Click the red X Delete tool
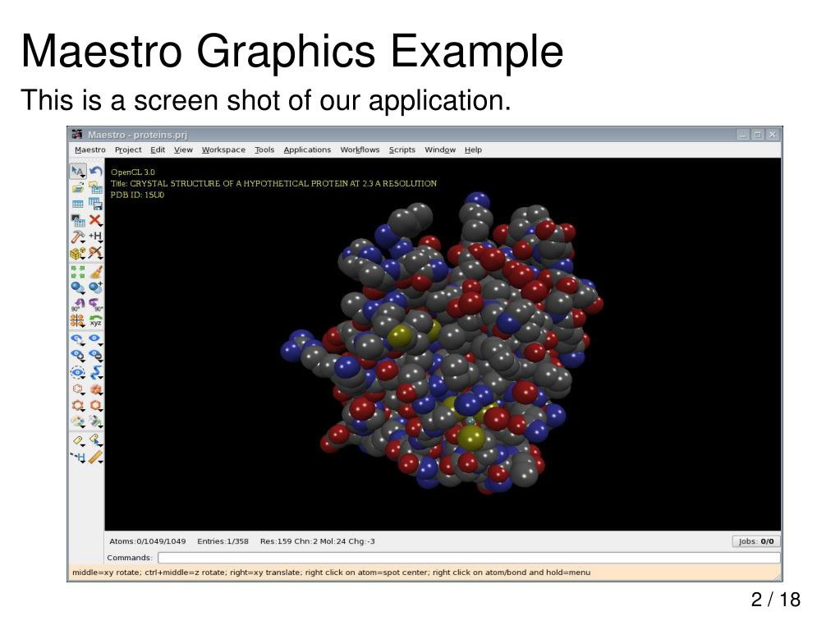840x630 pixels. (95, 219)
